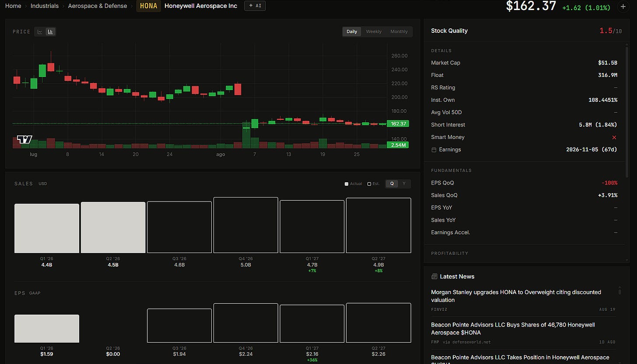Toggle sales chart to quarterly Q

point(392,184)
